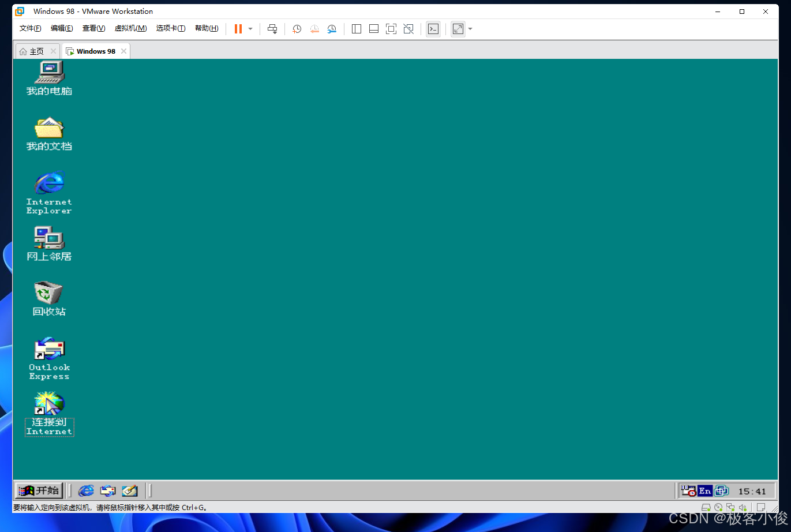The image size is (791, 532).
Task: Click the sound card status icon
Action: pyautogui.click(x=743, y=508)
